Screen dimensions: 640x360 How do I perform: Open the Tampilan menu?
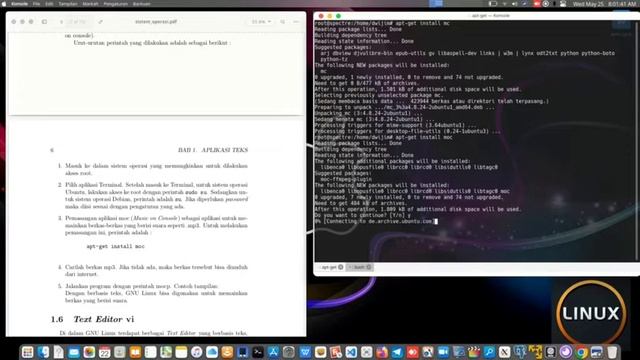(x=68, y=4)
